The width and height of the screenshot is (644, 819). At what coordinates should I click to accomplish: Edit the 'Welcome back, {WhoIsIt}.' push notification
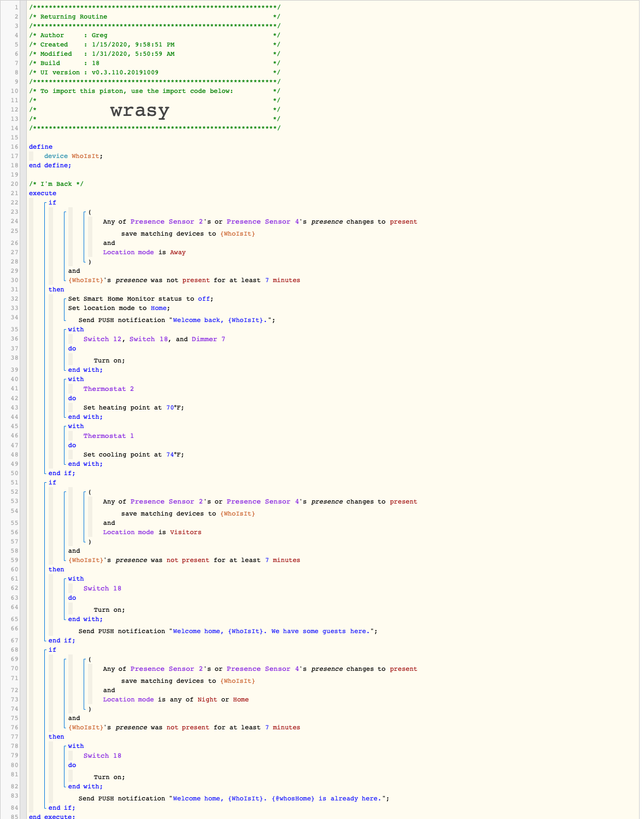click(177, 320)
